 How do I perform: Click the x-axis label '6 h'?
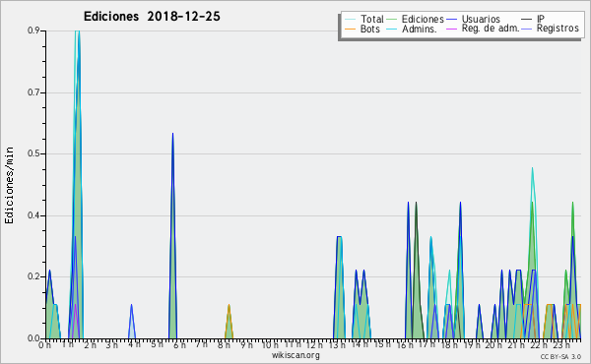(179, 345)
